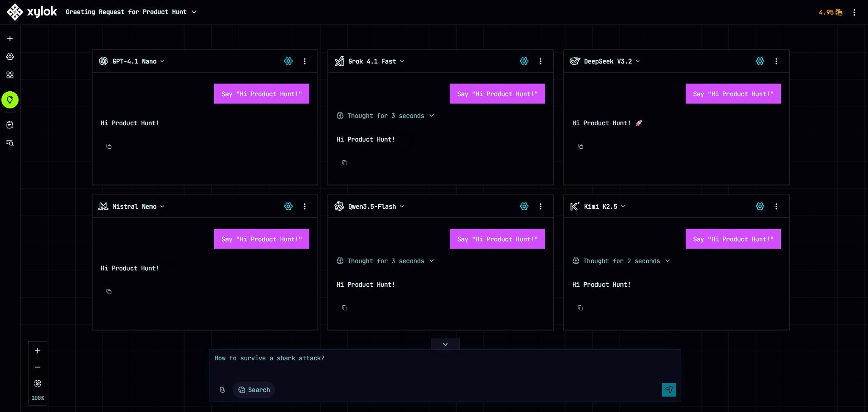Open Qwen3.5-Flash model dropdown
The image size is (868, 412).
pos(376,206)
